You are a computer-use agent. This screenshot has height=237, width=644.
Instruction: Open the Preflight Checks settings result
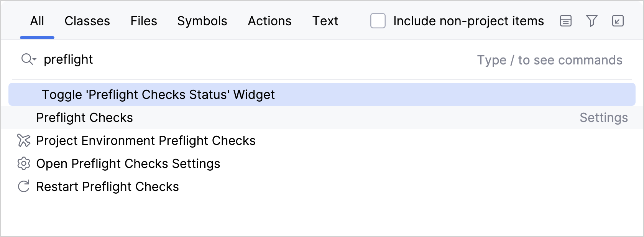tap(84, 118)
